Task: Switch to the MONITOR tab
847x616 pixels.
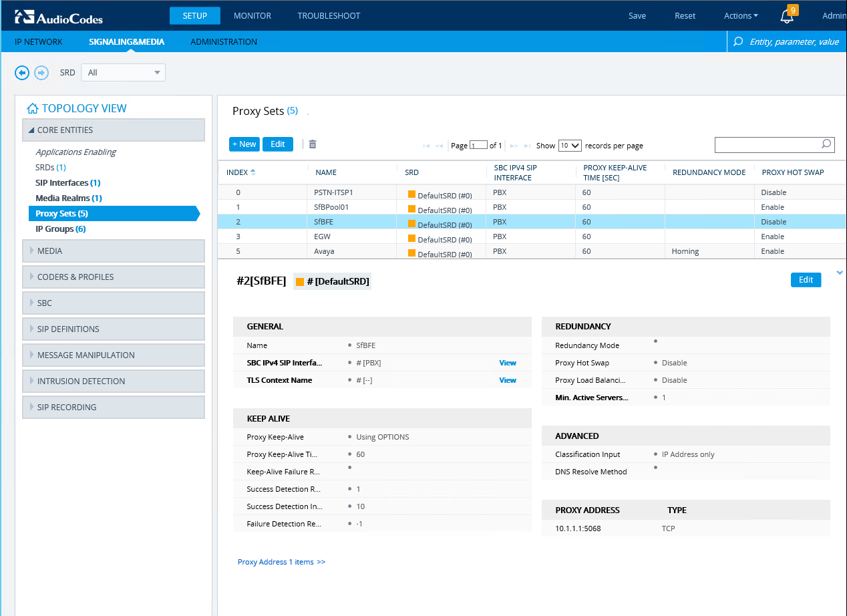Action: coord(252,16)
